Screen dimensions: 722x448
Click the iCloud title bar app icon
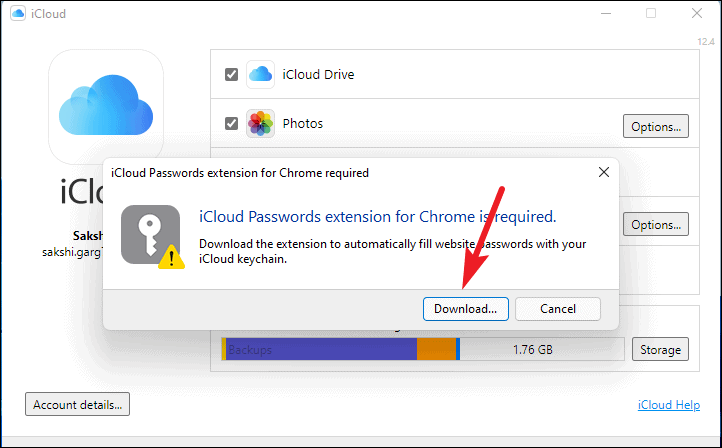tap(18, 13)
